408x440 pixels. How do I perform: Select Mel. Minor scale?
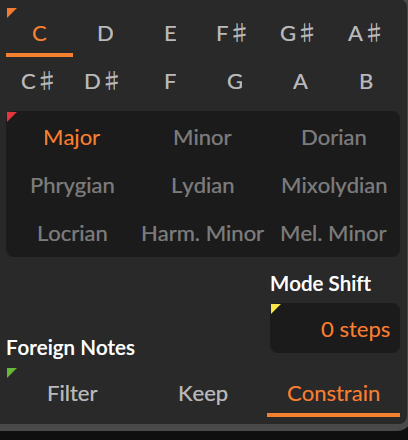[x=334, y=234]
